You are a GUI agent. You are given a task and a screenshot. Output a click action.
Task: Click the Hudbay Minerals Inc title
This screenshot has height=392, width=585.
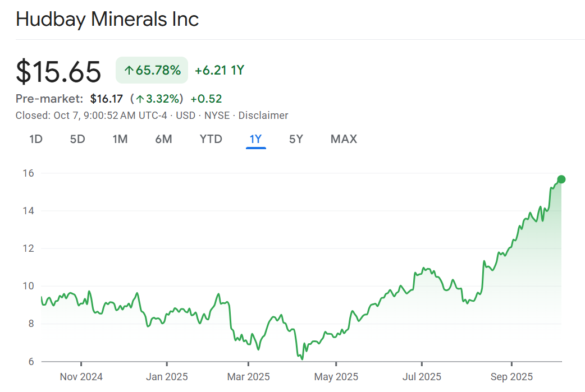point(107,19)
